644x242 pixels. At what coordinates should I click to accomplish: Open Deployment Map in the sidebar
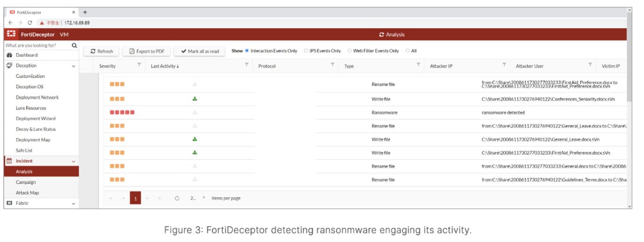pyautogui.click(x=33, y=140)
